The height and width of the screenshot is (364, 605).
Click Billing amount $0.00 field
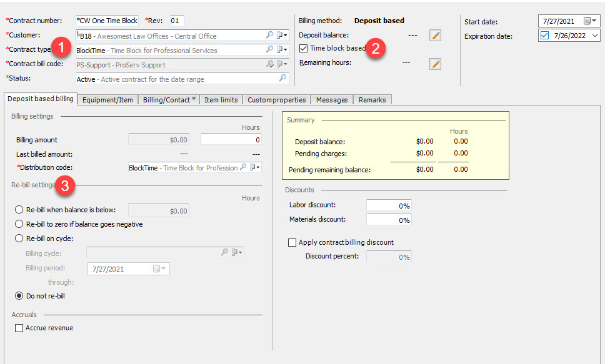(x=159, y=140)
